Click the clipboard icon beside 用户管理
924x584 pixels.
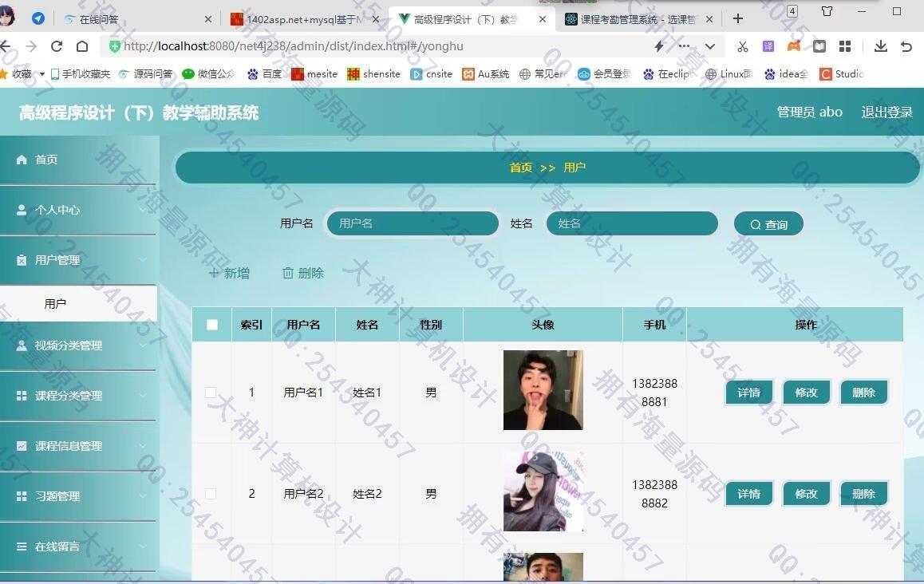[x=22, y=260]
